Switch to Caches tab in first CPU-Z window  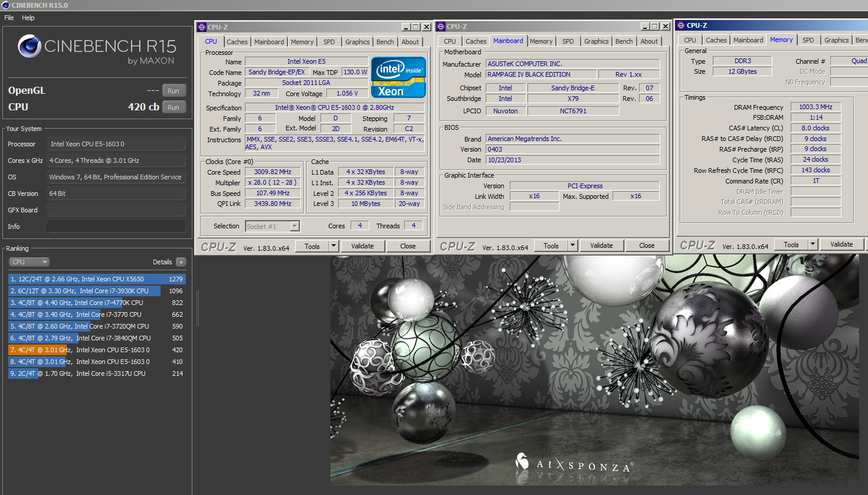[x=237, y=42]
